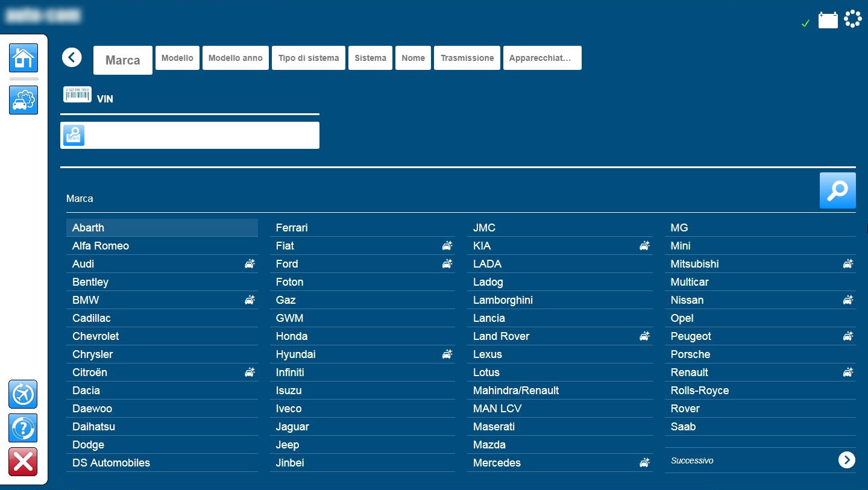This screenshot has width=868, height=490.
Task: Click the flight recorder airplane icon
Action: point(23,395)
